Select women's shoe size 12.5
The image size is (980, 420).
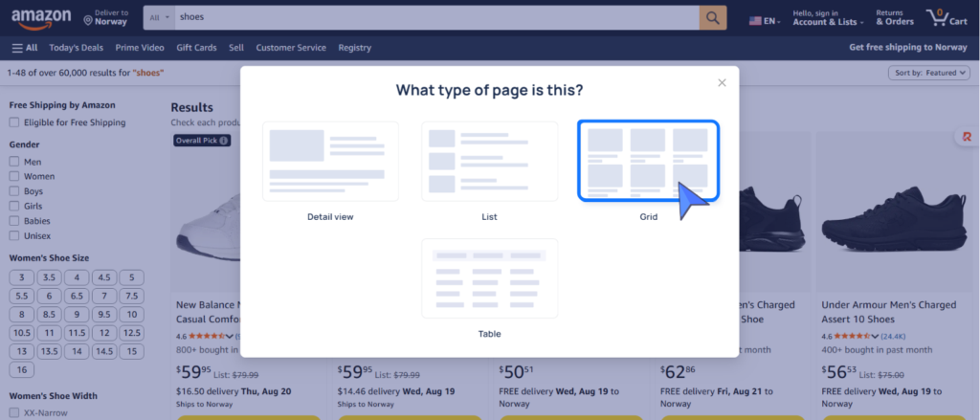[132, 333]
